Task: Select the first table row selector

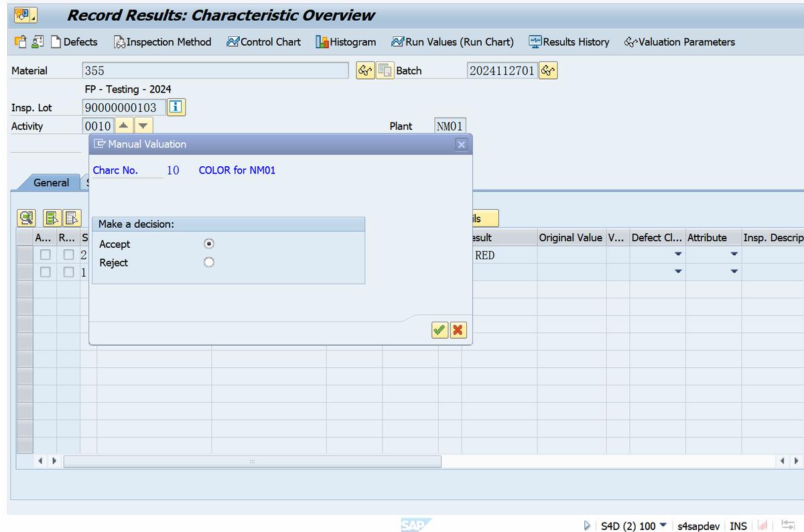Action: click(25, 255)
